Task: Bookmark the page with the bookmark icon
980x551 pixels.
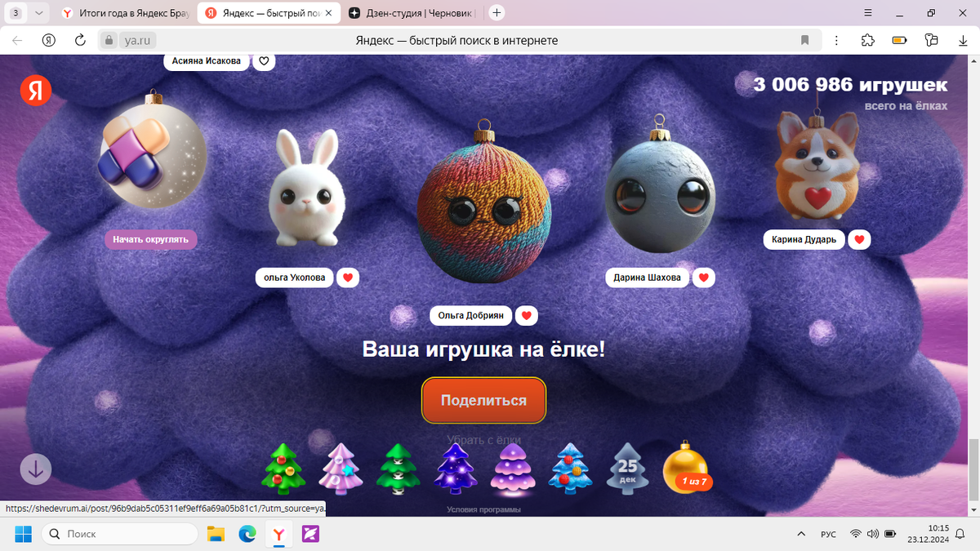Action: pos(804,40)
